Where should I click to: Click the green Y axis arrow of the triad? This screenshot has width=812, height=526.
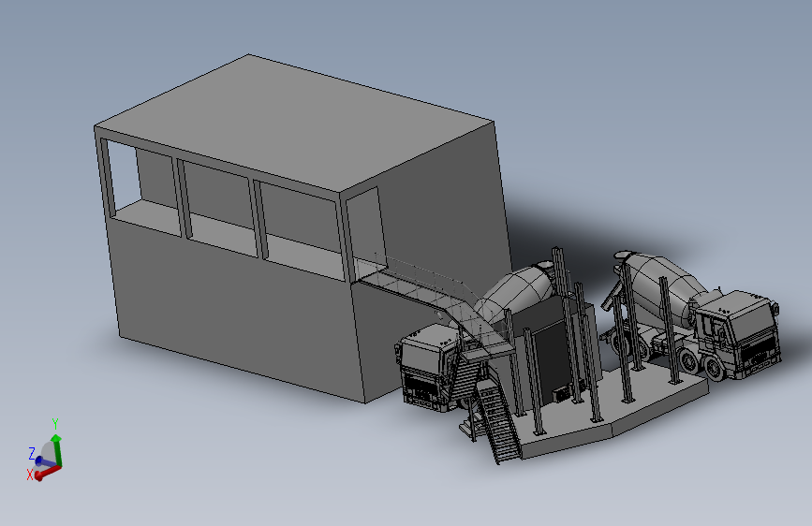57,449
